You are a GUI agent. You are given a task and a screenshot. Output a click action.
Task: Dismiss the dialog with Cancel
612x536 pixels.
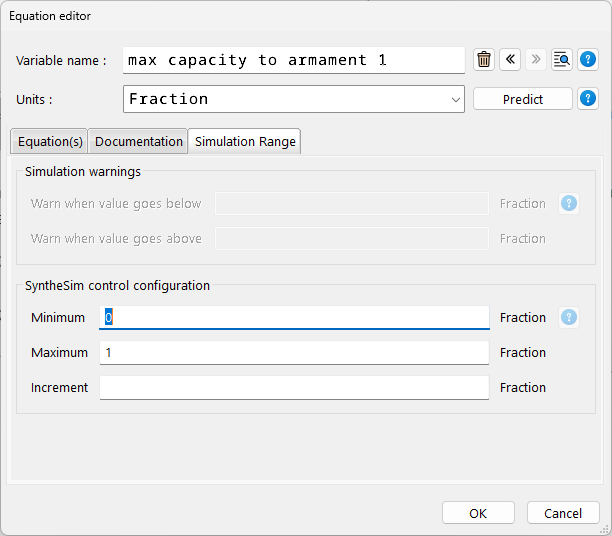point(563,513)
